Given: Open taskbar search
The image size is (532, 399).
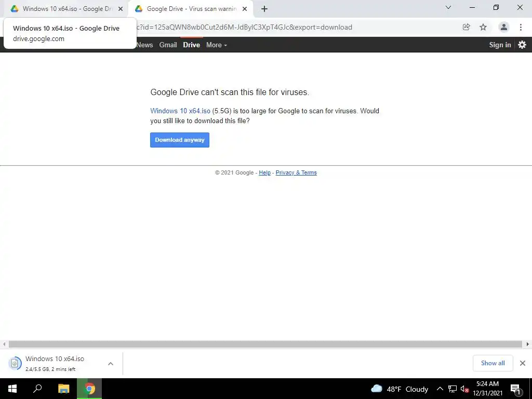Looking at the screenshot, I should coord(37,389).
